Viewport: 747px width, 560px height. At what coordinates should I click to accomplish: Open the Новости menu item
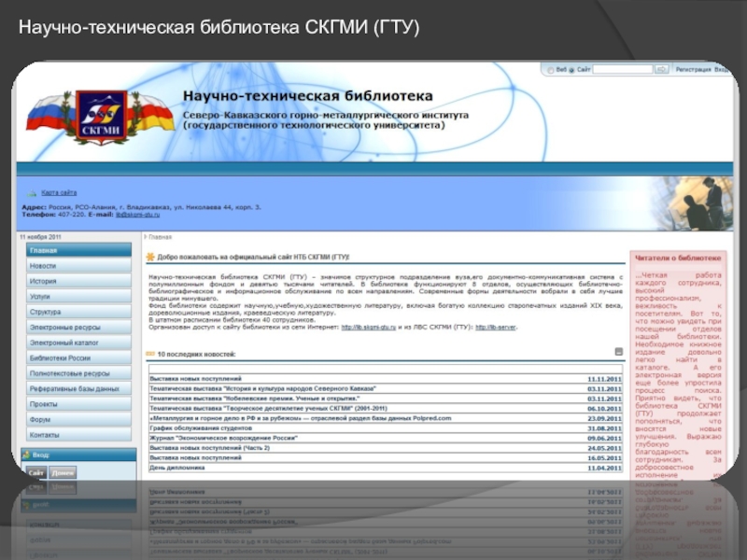[x=78, y=266]
